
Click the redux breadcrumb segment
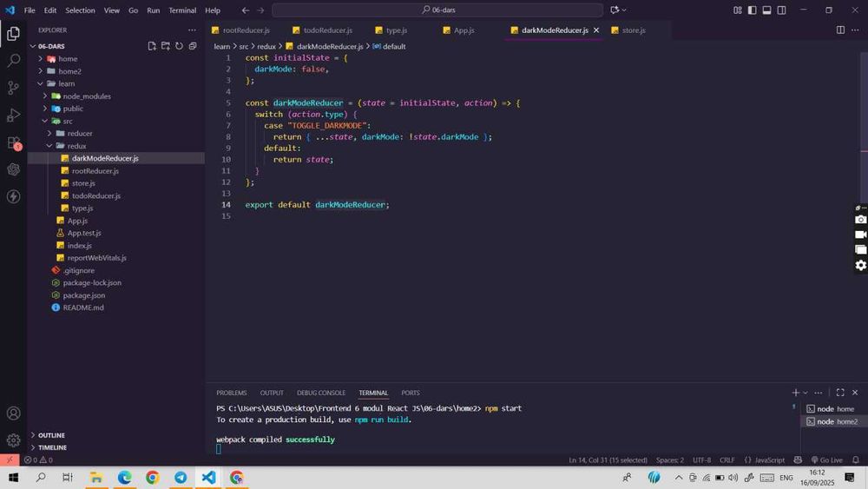266,47
